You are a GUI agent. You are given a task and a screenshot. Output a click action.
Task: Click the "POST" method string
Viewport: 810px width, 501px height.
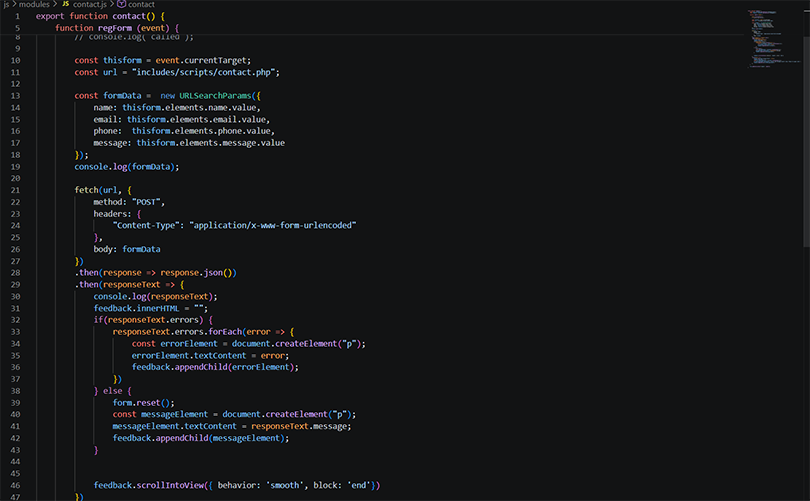point(149,202)
